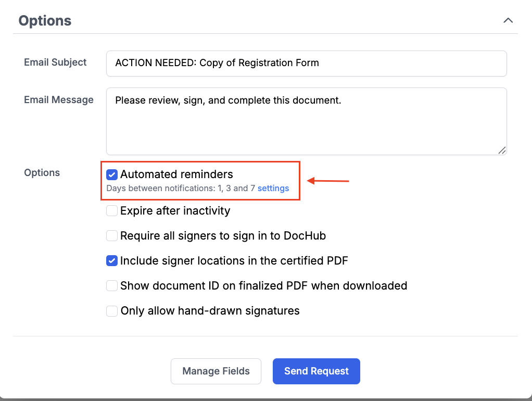Click the Options section heading
Screen dimensions: 532x401
pos(45,21)
